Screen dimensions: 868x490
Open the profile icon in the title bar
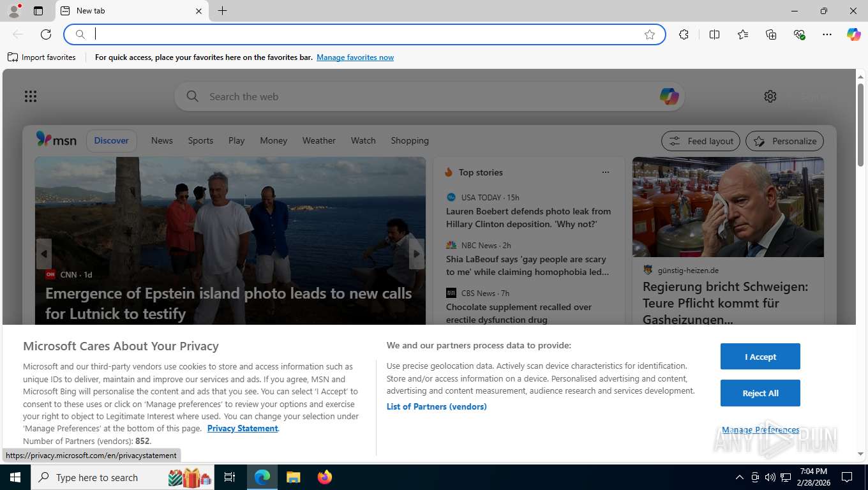point(13,11)
